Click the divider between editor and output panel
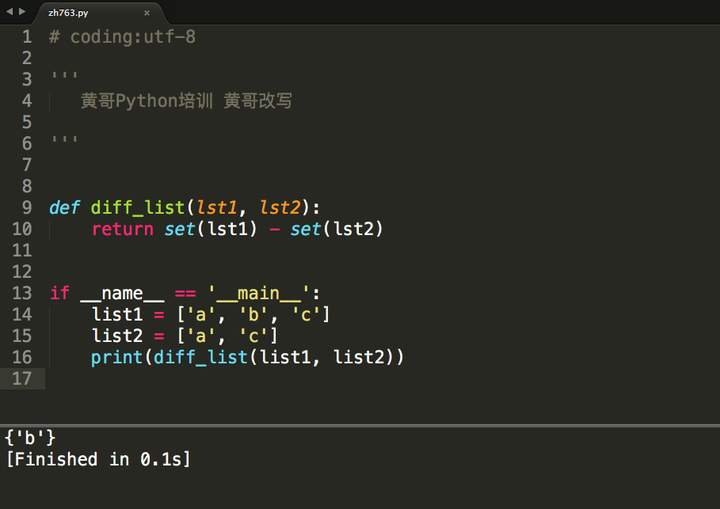 point(360,425)
